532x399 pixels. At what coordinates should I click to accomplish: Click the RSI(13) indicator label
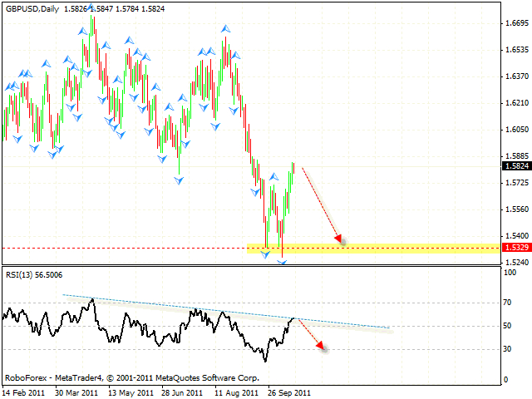point(33,275)
